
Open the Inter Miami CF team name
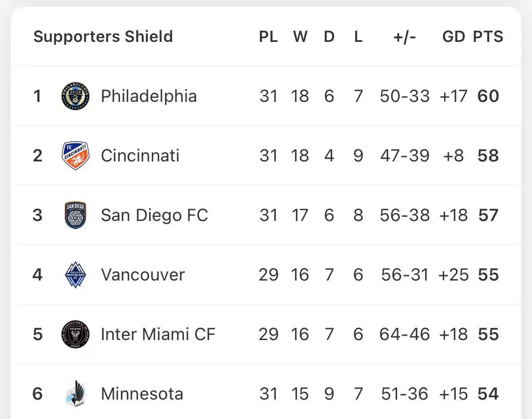point(158,334)
